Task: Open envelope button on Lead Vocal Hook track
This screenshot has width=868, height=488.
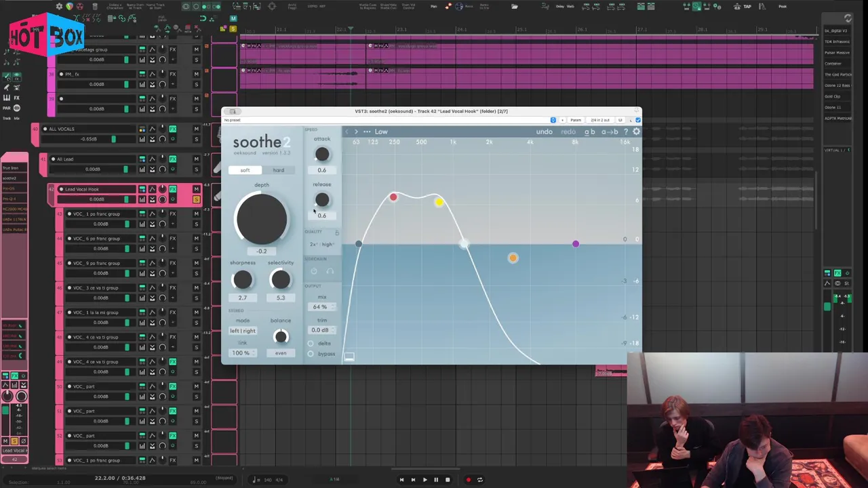Action: [x=152, y=189]
